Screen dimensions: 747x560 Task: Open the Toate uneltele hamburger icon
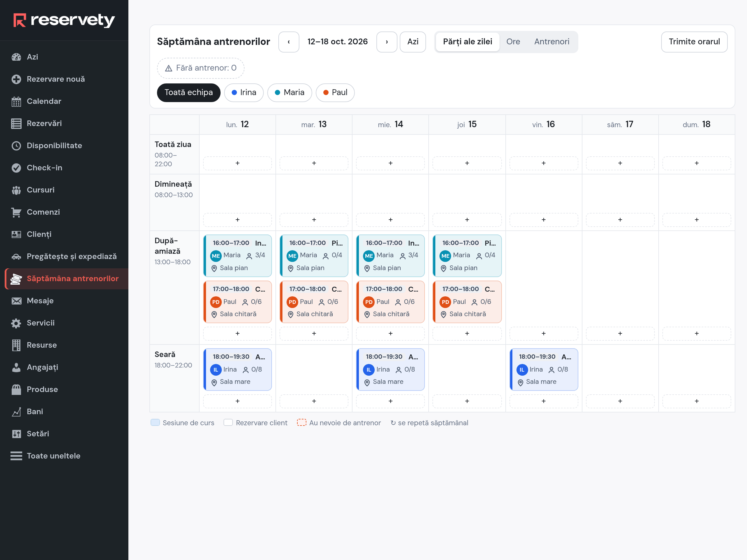(x=16, y=456)
